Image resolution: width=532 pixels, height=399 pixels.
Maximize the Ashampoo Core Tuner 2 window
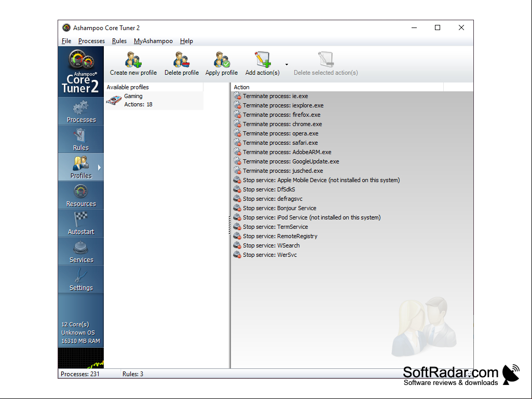point(438,28)
